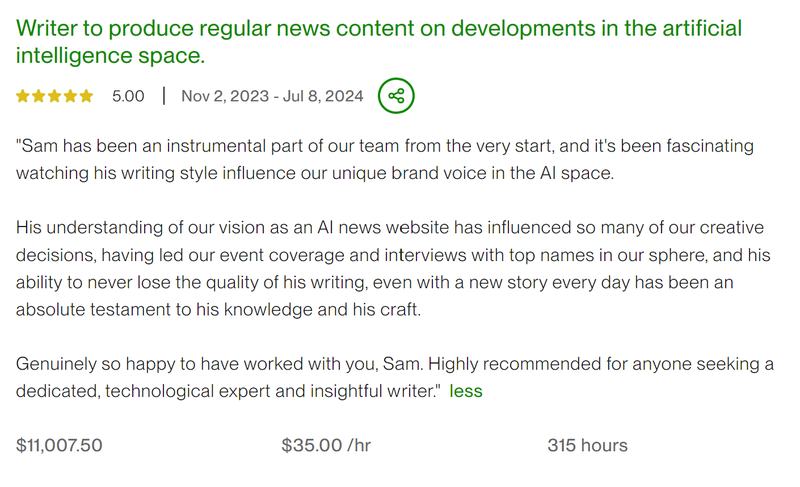The width and height of the screenshot is (800, 487).
Task: Click the share icon beside the dates
Action: (x=396, y=96)
